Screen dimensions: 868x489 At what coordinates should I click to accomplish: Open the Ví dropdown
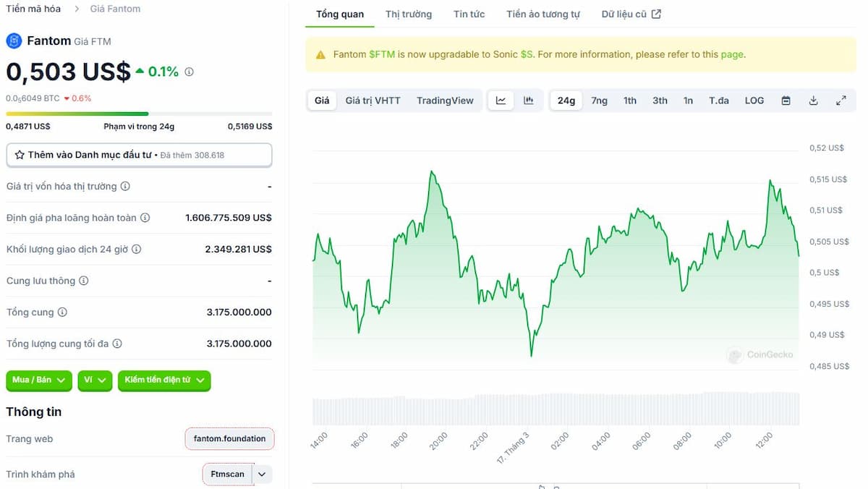pos(95,380)
